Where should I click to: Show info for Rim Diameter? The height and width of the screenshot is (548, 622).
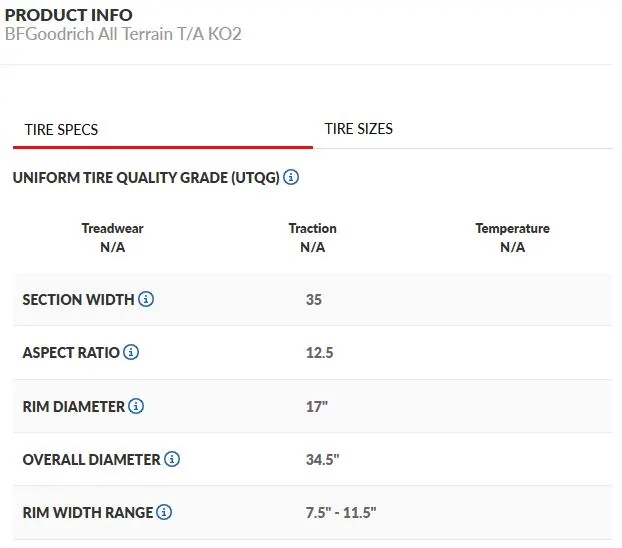coord(136,406)
